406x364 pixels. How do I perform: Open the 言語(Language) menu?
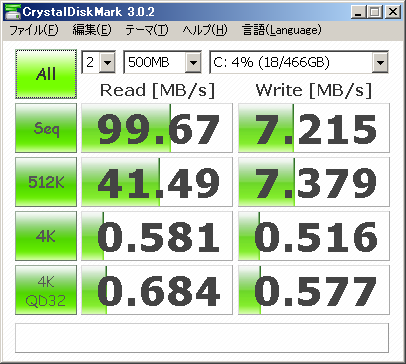click(282, 30)
